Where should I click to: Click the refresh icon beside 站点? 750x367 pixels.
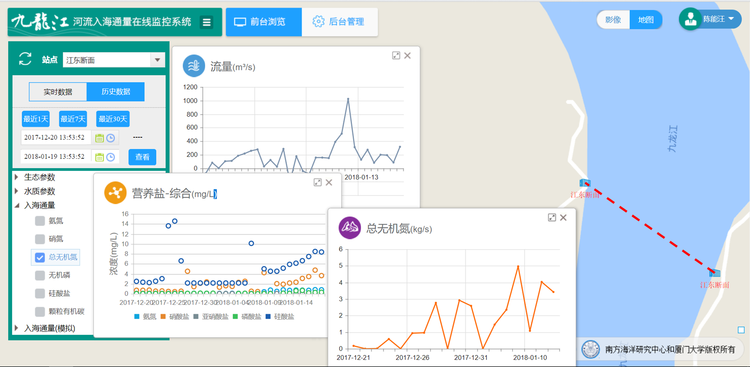pyautogui.click(x=24, y=59)
